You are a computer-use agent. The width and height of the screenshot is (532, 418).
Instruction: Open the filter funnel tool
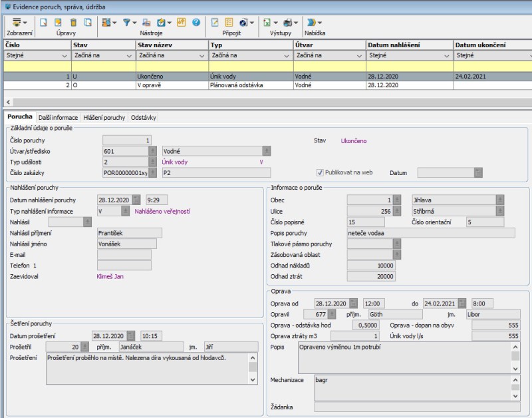coord(126,22)
